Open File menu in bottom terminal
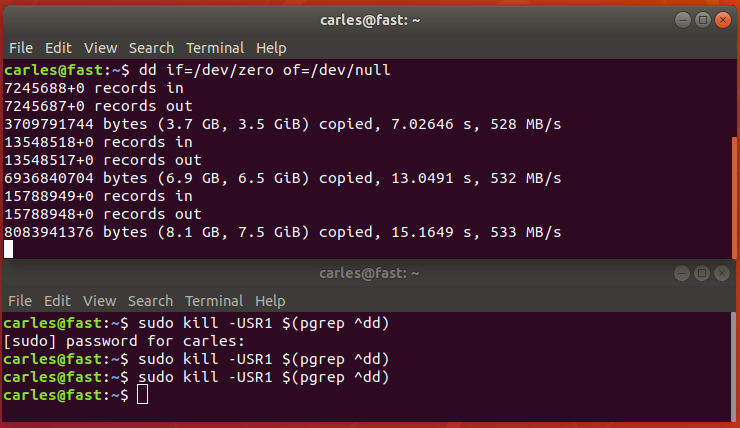The width and height of the screenshot is (740, 428). (x=20, y=301)
